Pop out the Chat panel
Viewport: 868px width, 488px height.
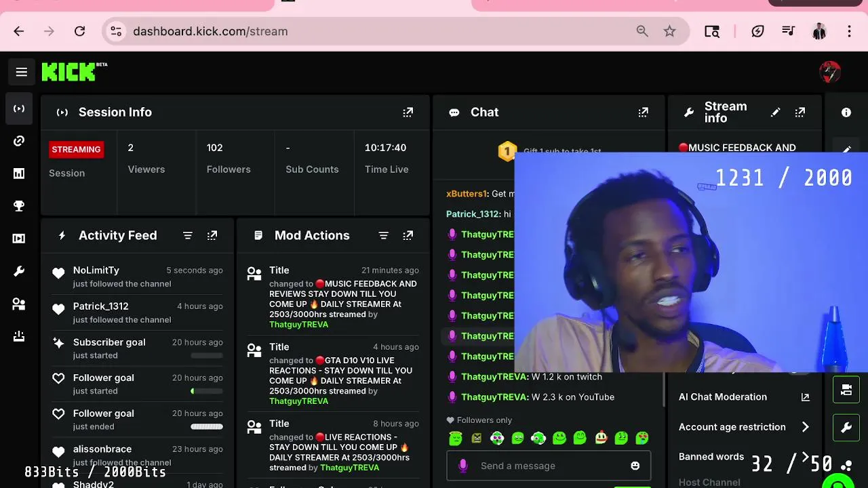644,113
